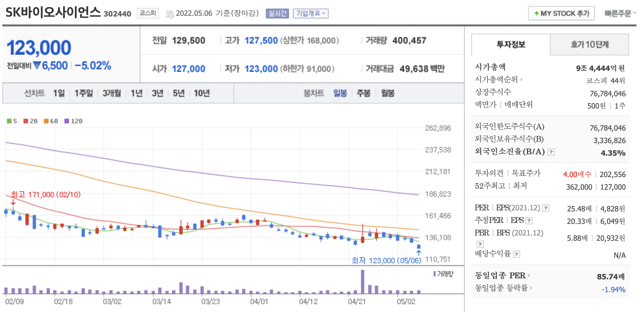
Task: Expand 동일업종 등락률 arrow link
Action: [531, 288]
